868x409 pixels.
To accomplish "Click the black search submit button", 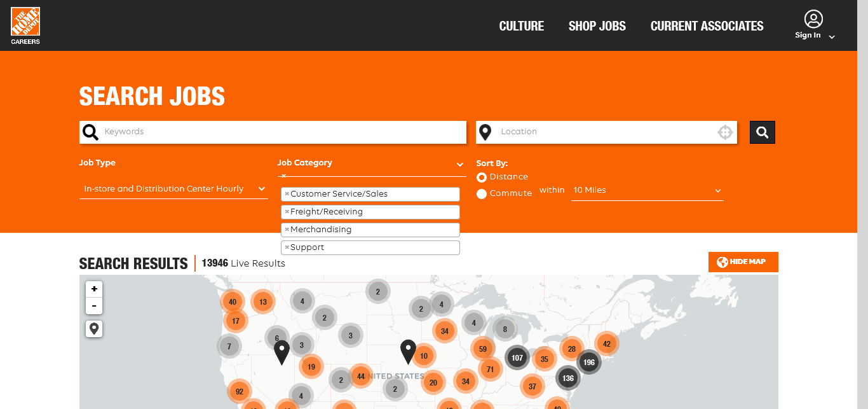I will [x=762, y=132].
